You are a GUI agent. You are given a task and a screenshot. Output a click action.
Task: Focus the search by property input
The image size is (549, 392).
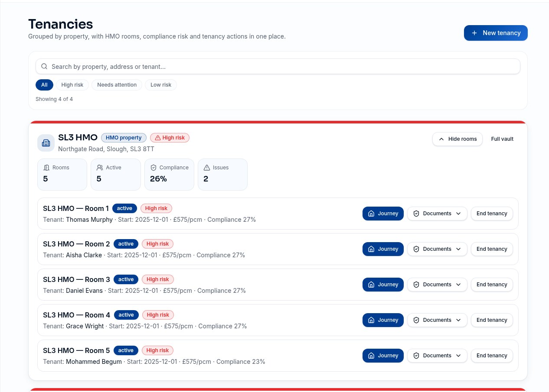pyautogui.click(x=278, y=66)
